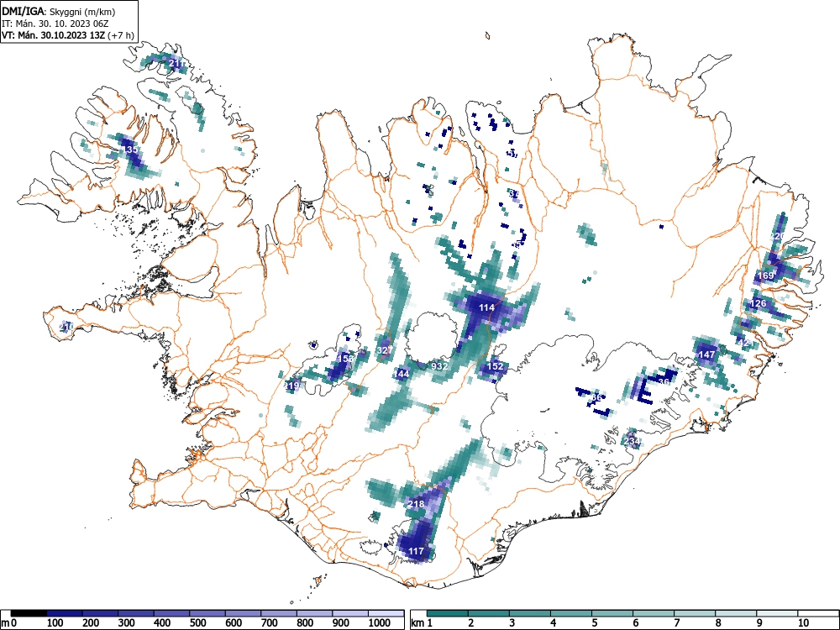
Task: Click the "218" visibility label
Action: tap(416, 504)
